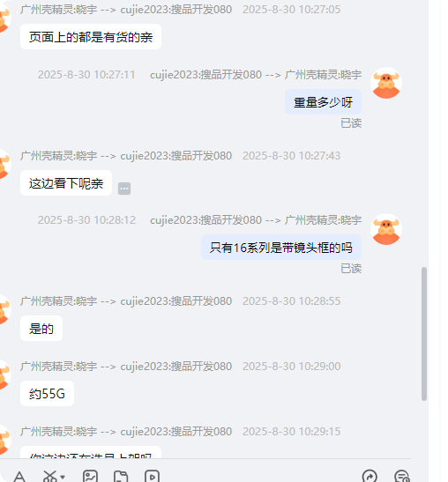Open the ellipsis menu beside 这边看下呢亲
The height and width of the screenshot is (482, 448).
(x=124, y=189)
